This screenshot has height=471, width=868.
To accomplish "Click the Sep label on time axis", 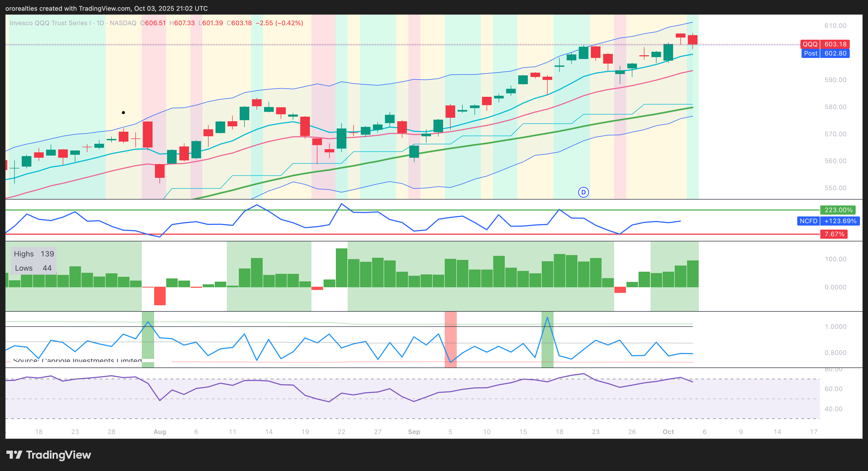I will [x=414, y=432].
